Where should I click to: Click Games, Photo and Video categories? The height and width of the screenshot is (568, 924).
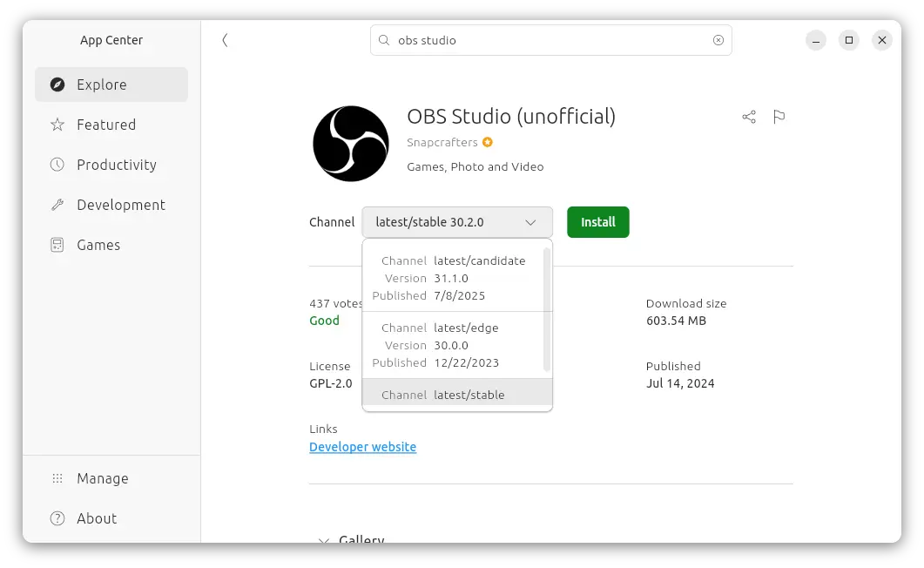[475, 166]
